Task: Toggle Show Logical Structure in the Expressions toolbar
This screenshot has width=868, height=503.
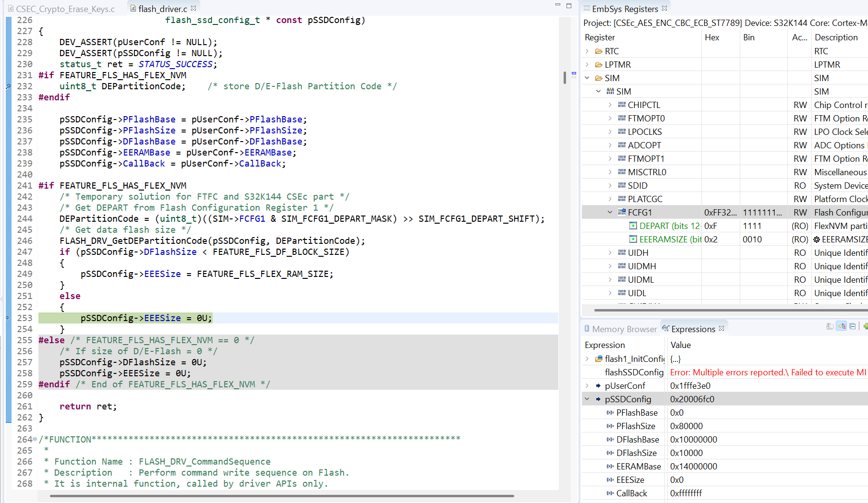Action: [x=841, y=326]
